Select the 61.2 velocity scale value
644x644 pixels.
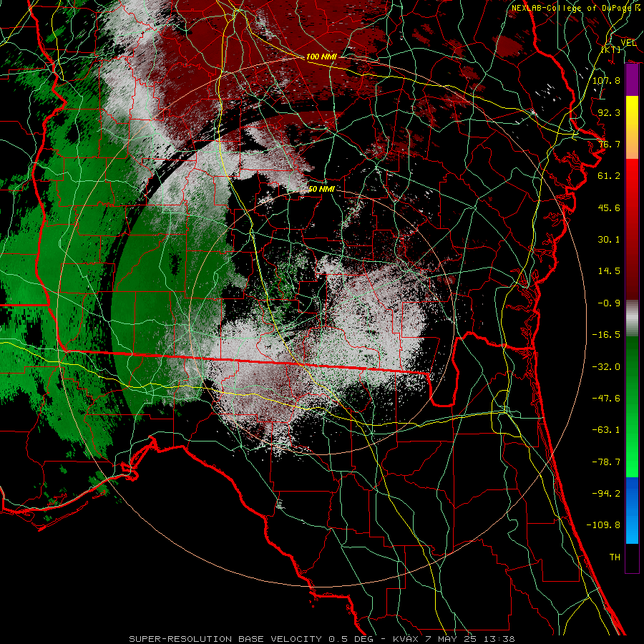(609, 176)
